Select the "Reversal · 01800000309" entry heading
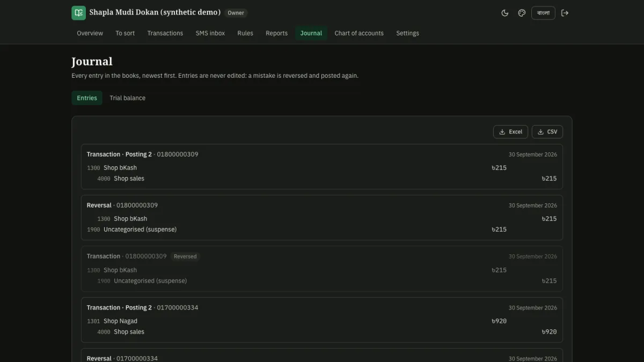644x362 pixels. coord(122,205)
